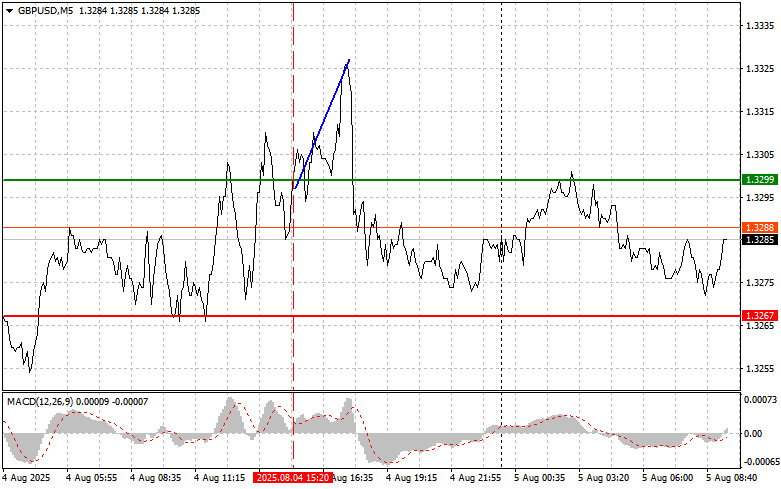This screenshot has width=781, height=489.
Task: Click the 4 Aug 19:15 time label
Action: click(x=411, y=478)
